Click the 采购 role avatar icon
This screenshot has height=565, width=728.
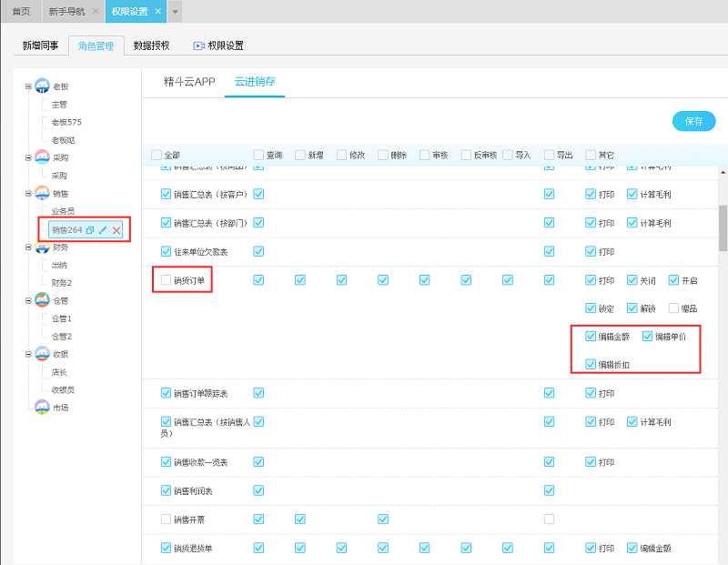tap(42, 157)
